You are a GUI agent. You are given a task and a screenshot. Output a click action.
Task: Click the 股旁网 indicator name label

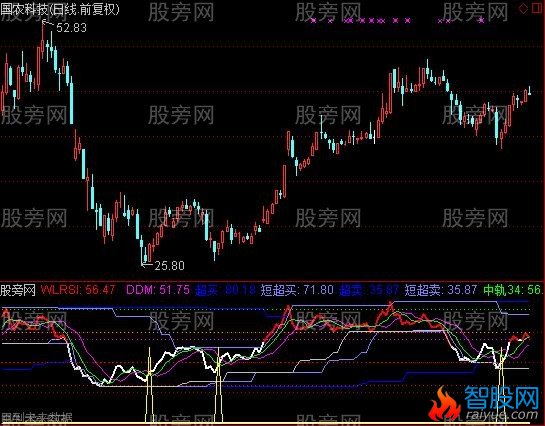click(x=18, y=290)
